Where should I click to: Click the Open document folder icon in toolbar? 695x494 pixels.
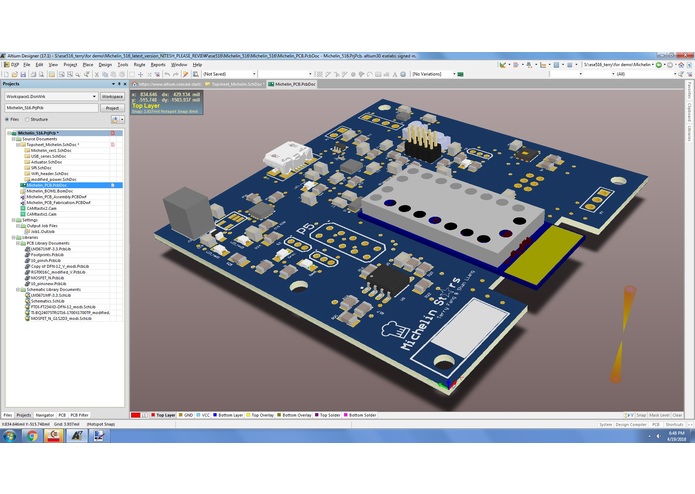click(x=15, y=74)
